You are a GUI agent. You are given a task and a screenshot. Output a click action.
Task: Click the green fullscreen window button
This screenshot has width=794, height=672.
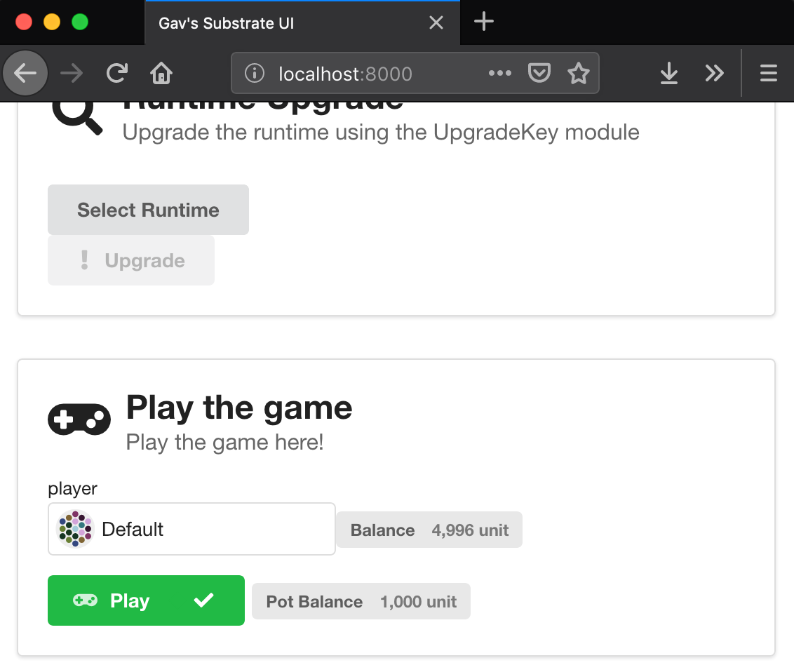click(80, 22)
